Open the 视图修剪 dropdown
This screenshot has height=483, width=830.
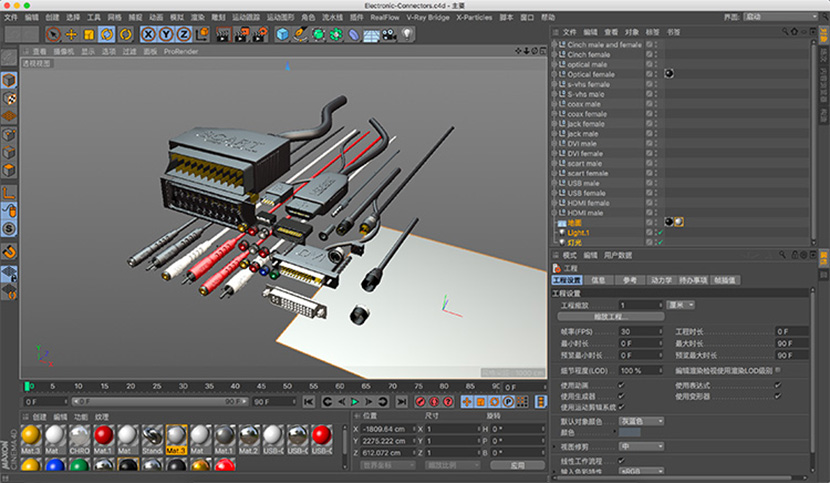tap(642, 446)
